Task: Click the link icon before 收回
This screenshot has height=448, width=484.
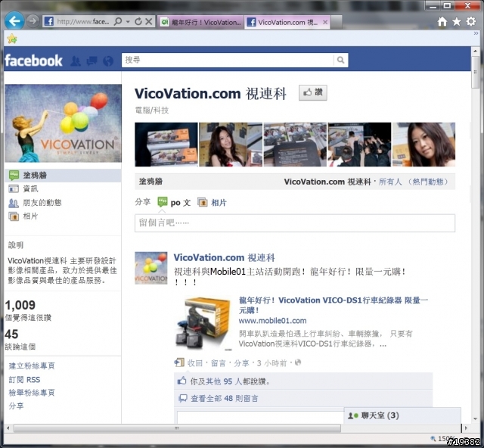Action: (179, 362)
